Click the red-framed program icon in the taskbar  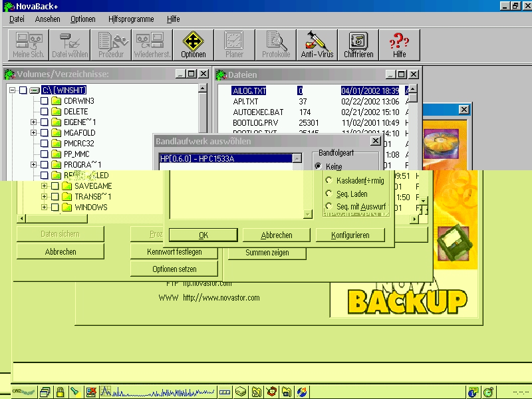click(x=271, y=392)
